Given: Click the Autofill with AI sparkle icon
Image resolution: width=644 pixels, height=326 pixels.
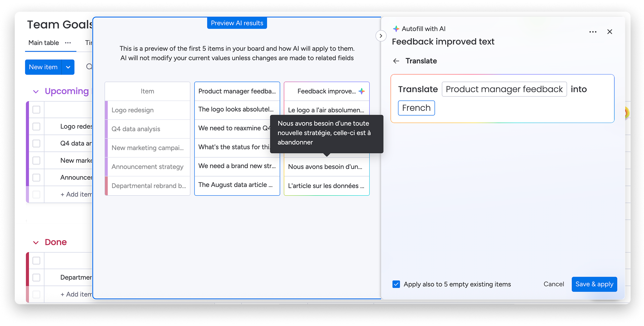Looking at the screenshot, I should click(x=396, y=29).
